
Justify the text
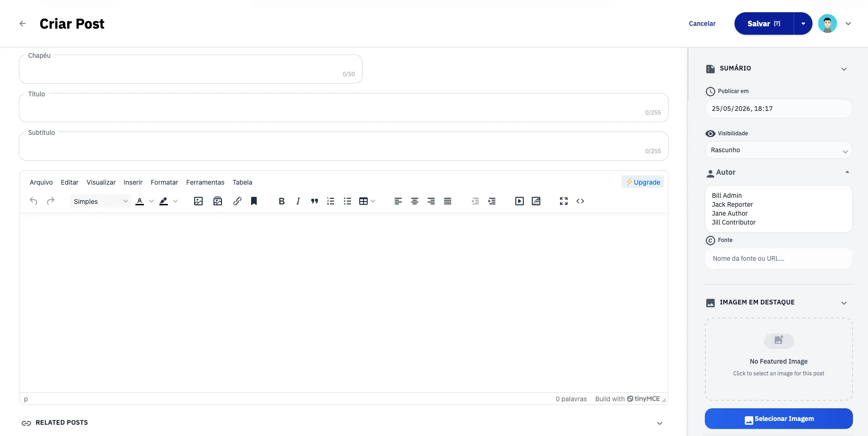(448, 201)
